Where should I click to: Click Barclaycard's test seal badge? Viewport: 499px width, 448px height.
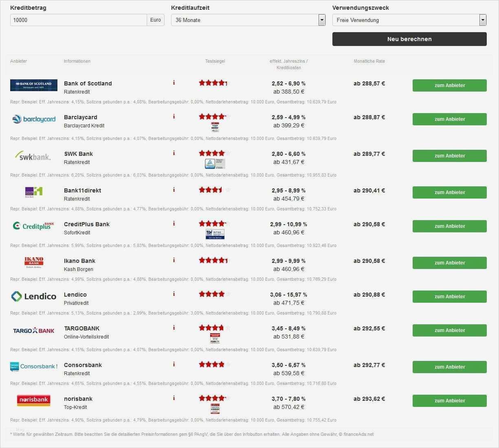215,127
